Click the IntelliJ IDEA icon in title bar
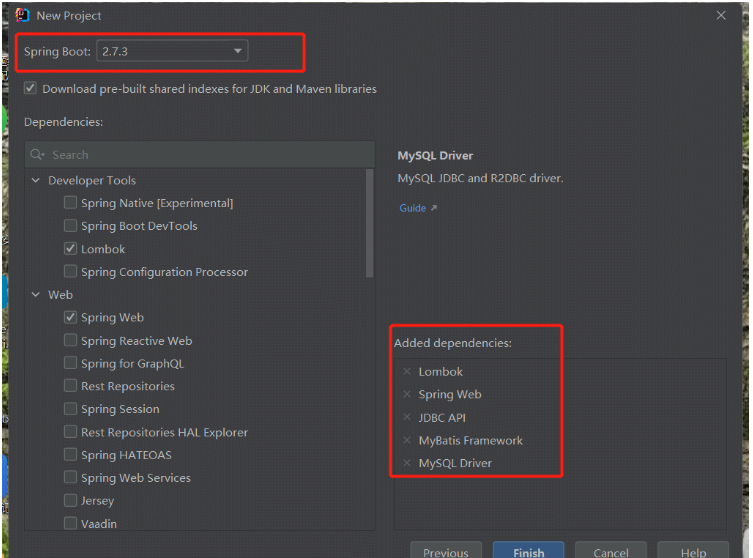 point(22,15)
